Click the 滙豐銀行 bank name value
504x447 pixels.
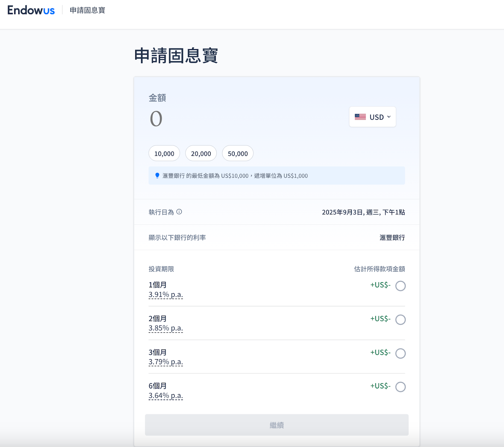click(x=392, y=238)
